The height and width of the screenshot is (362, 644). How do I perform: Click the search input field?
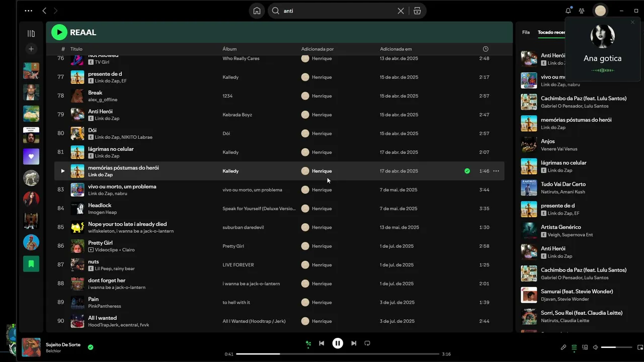(337, 11)
